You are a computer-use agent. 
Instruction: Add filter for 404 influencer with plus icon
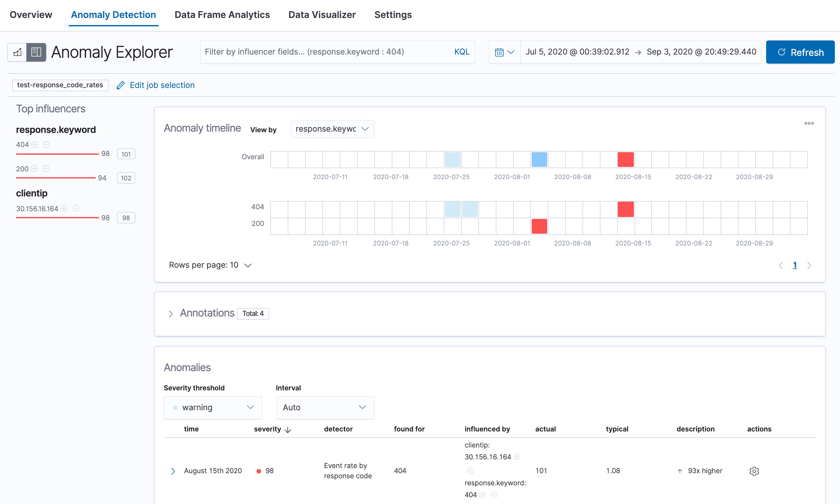click(x=35, y=144)
